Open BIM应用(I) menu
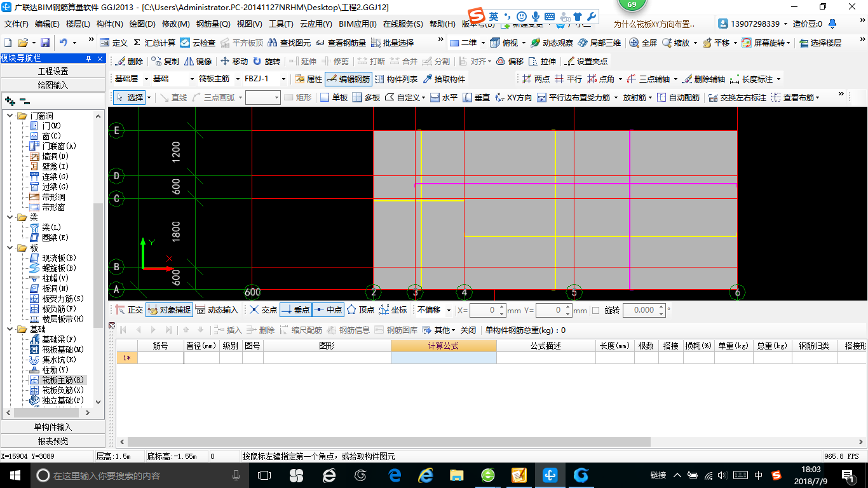The width and height of the screenshot is (868, 488). coord(358,24)
